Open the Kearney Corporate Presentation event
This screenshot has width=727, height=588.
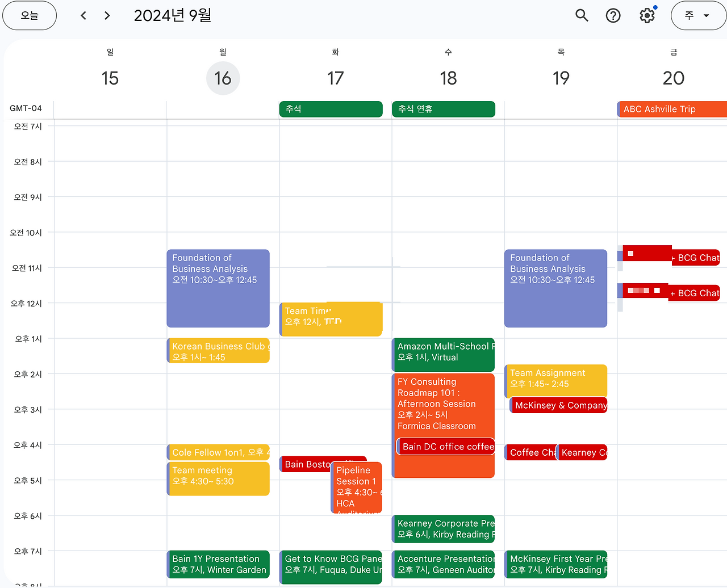coord(443,528)
